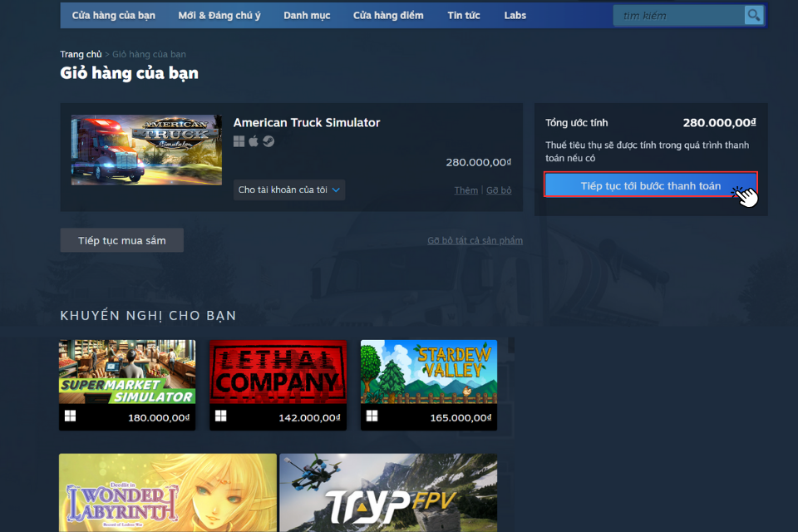The image size is (798, 532).
Task: Click Windows icon on Lethal Company card
Action: (x=221, y=416)
